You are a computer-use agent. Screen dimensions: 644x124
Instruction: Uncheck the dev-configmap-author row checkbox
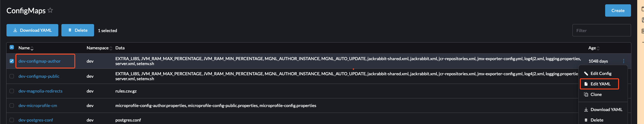coord(12,61)
